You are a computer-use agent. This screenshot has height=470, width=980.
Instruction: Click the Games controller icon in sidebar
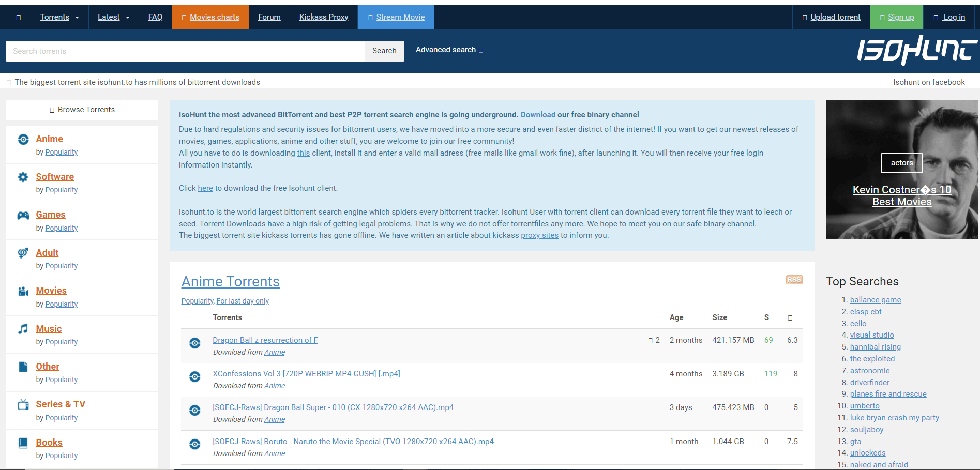click(x=23, y=216)
